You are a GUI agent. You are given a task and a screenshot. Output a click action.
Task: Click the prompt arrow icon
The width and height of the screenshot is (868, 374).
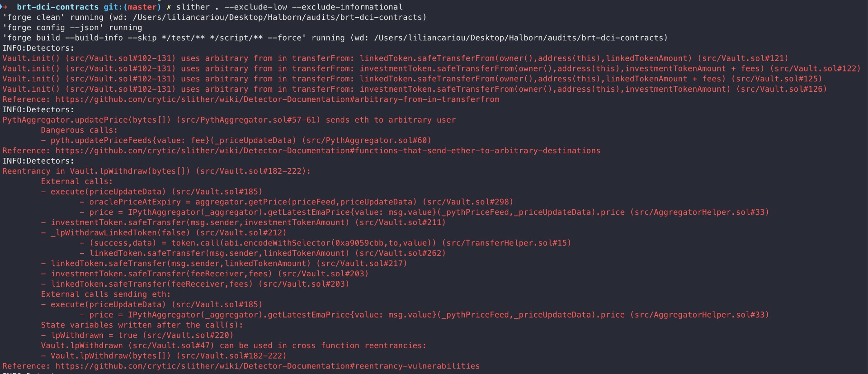pos(5,7)
